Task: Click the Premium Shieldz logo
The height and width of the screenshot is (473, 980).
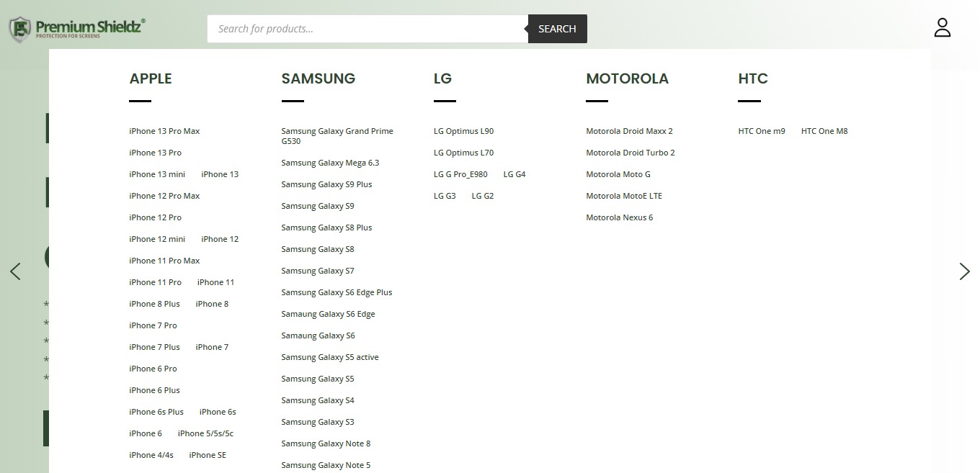Action: [x=77, y=29]
